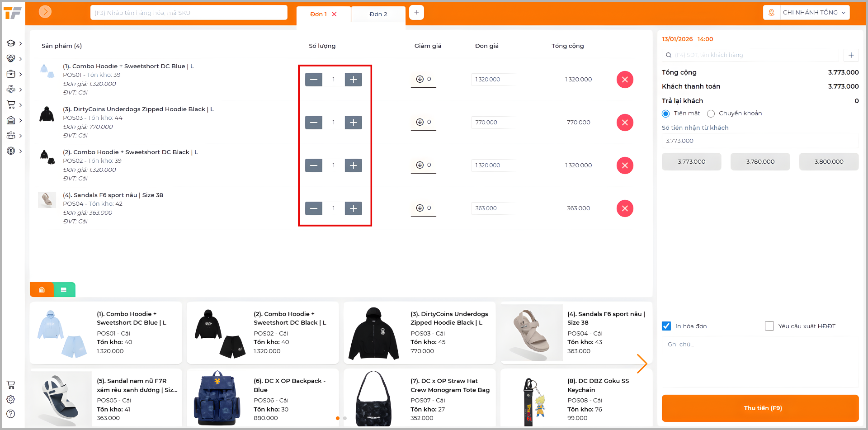This screenshot has height=430, width=868.
Task: Increase quantity of DirtyCoins Zipped Hoodie
Action: click(x=353, y=123)
